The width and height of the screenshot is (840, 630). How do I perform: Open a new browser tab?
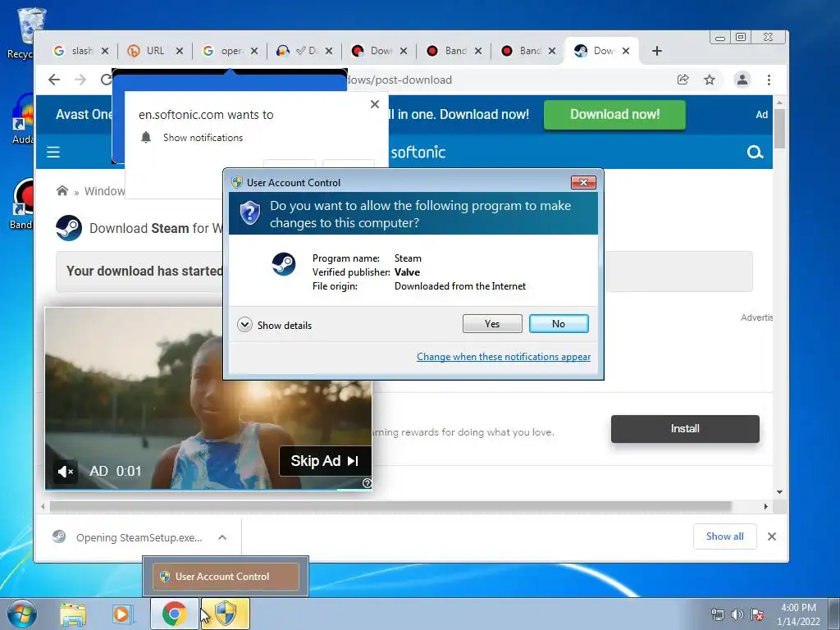click(657, 51)
